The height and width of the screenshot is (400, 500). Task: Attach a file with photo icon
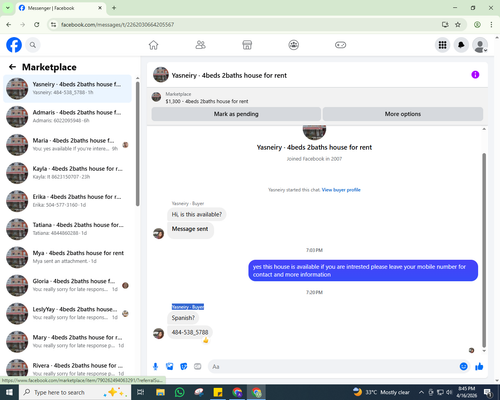tap(169, 366)
